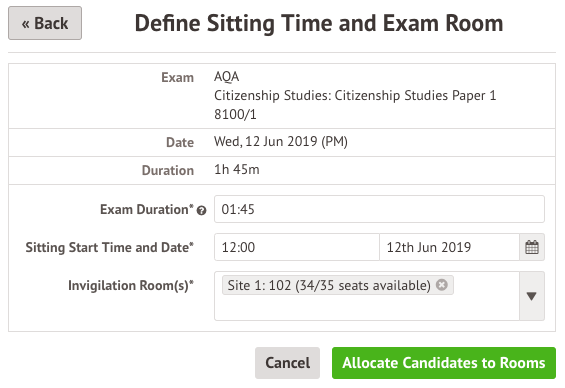The image size is (565, 388).
Task: Click the 12:00 sitting start time field
Action: (297, 247)
